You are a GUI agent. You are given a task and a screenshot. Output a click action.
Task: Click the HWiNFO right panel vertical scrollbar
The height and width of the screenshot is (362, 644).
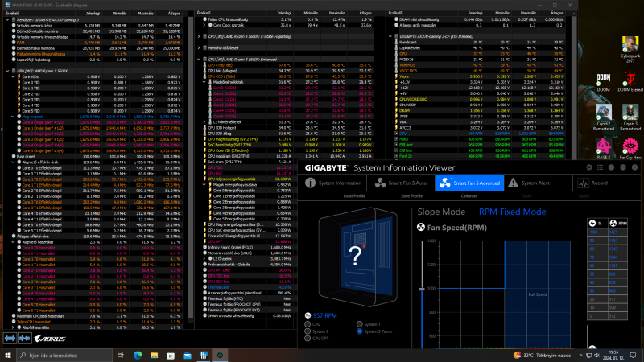pos(574,86)
